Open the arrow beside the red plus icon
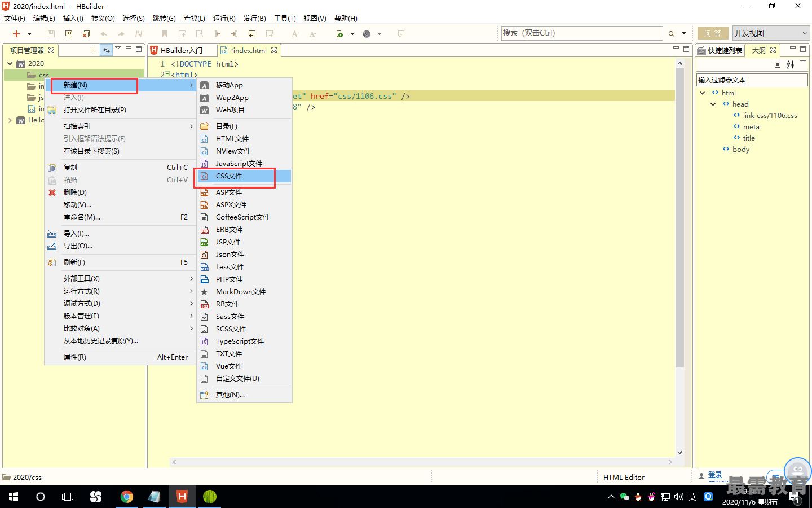Image resolution: width=812 pixels, height=508 pixels. [29, 34]
